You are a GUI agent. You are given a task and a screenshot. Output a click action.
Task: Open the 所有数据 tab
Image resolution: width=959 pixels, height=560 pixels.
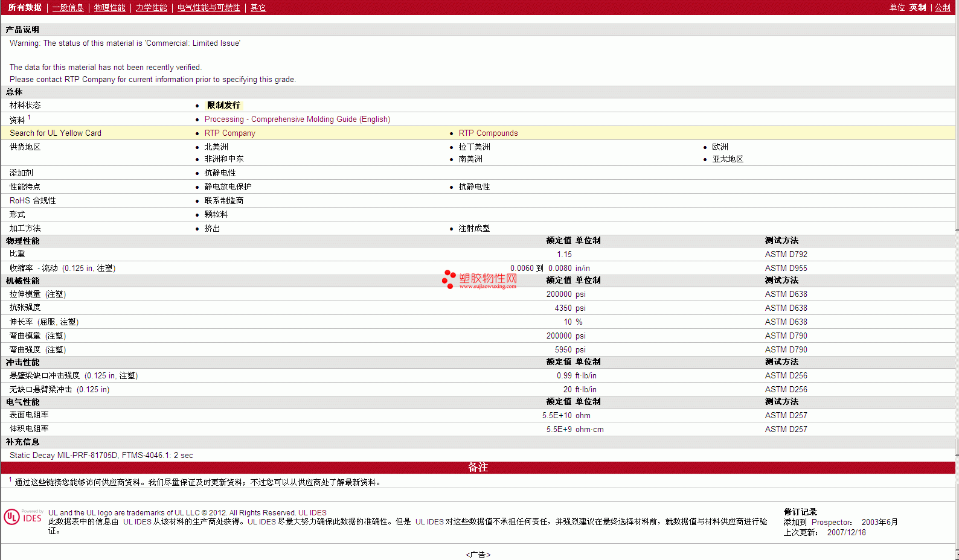(25, 7)
